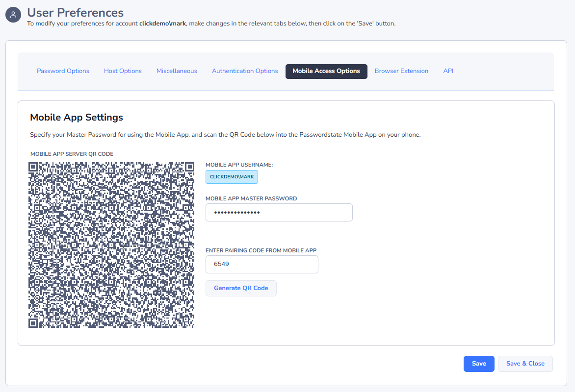Click the MOBILE APP MASTER PASSWORD label
The image size is (575, 392).
coord(251,198)
